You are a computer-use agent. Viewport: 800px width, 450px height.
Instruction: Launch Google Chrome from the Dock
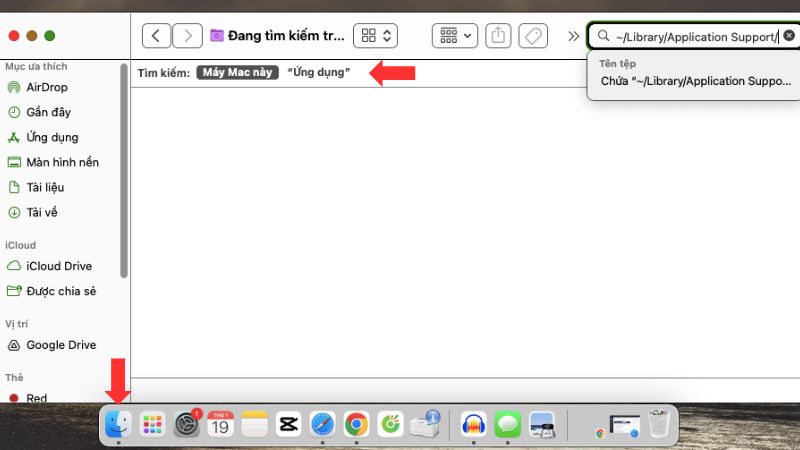point(356,424)
